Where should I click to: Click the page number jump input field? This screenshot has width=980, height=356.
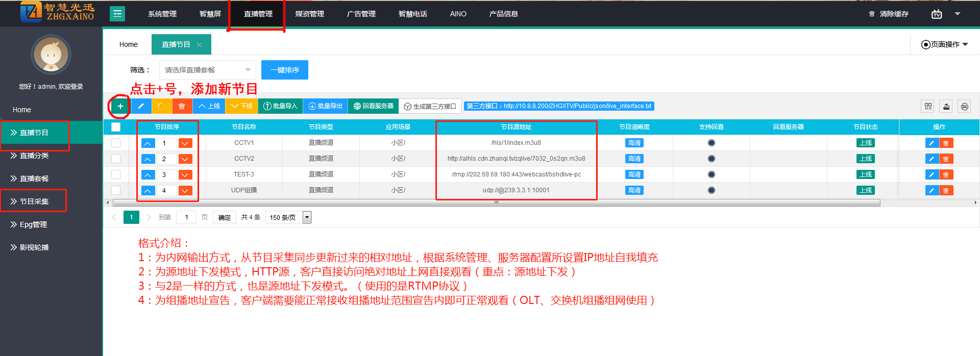coord(187,217)
